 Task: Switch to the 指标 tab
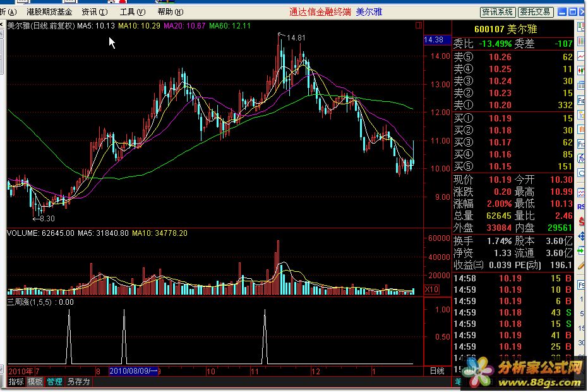[x=16, y=382]
